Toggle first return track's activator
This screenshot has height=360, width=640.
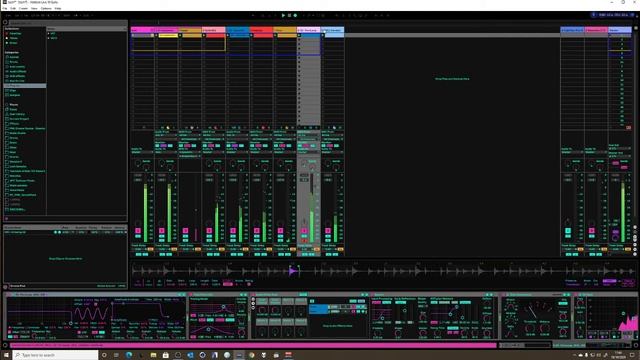coord(568,231)
